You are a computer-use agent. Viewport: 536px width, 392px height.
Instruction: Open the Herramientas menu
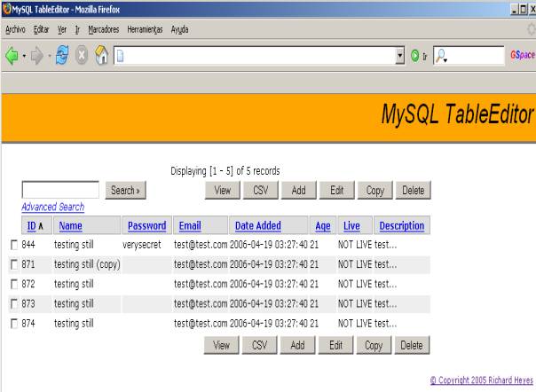click(x=145, y=30)
